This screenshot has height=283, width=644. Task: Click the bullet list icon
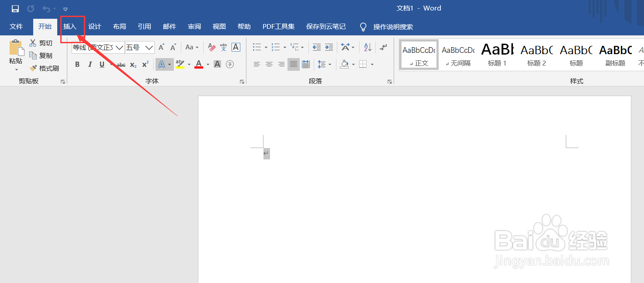[257, 47]
